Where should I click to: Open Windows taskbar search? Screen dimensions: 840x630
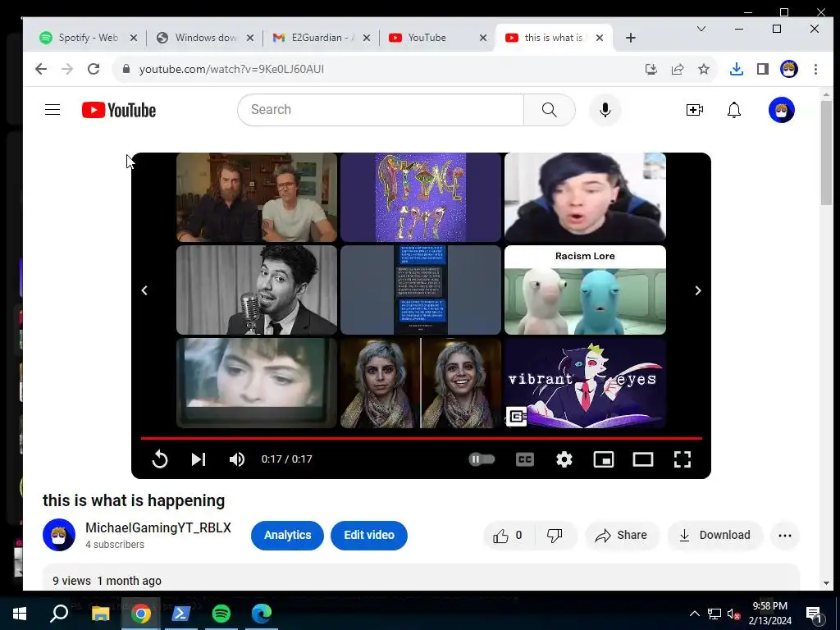59,614
